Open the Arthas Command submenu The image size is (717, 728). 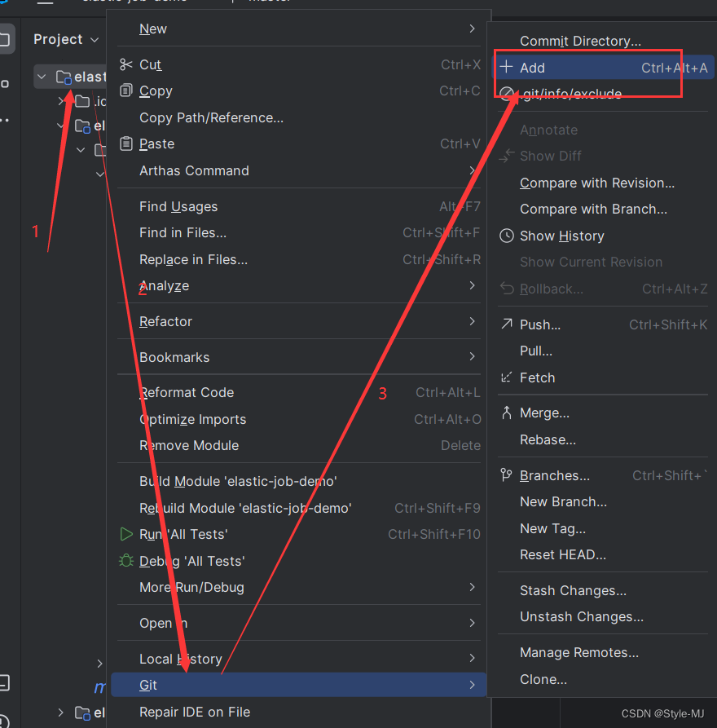299,170
